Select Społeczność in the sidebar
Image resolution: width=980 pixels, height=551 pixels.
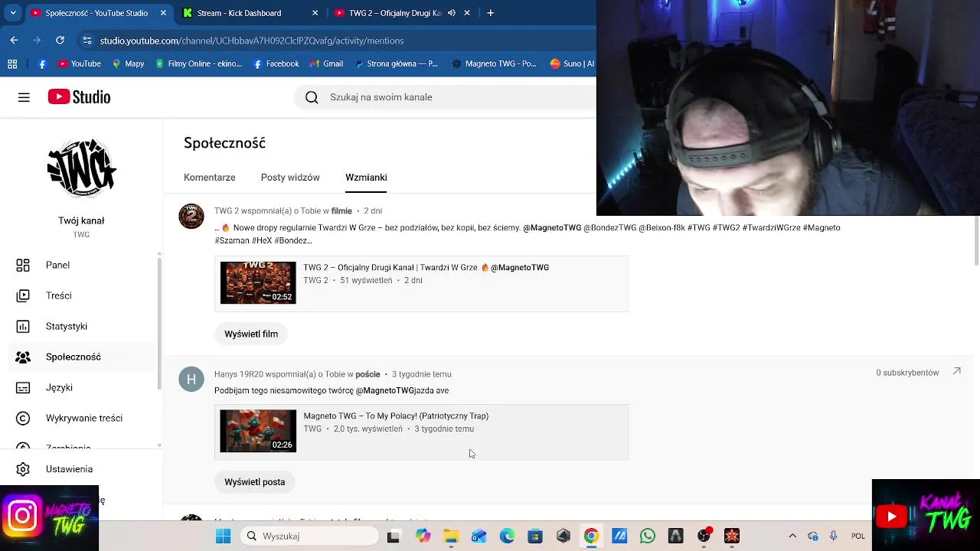click(x=81, y=357)
